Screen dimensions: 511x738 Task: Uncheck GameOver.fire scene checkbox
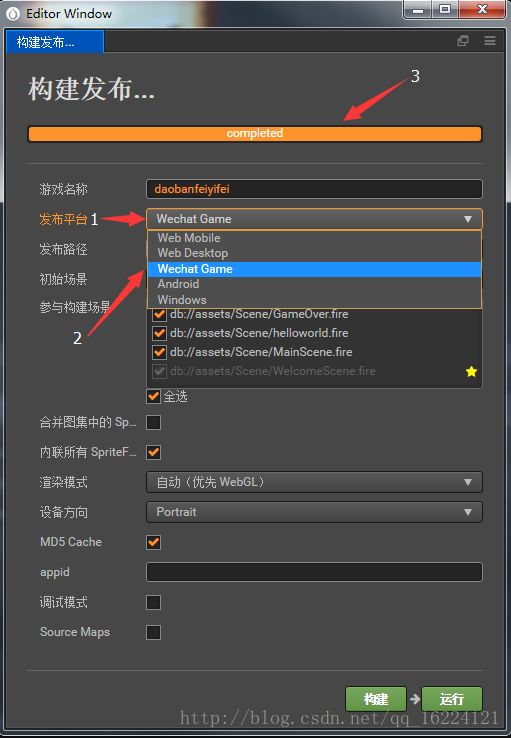[x=160, y=314]
